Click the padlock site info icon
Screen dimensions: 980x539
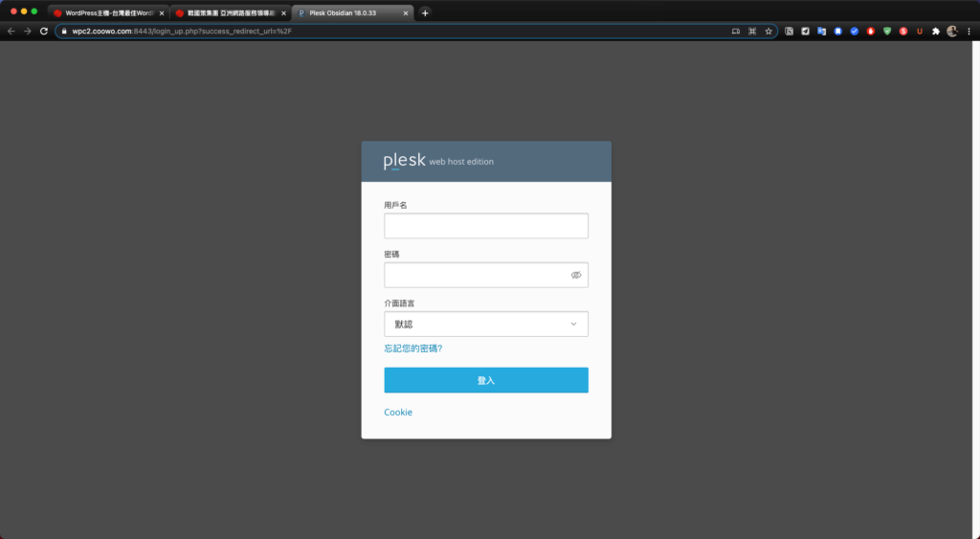[x=64, y=32]
